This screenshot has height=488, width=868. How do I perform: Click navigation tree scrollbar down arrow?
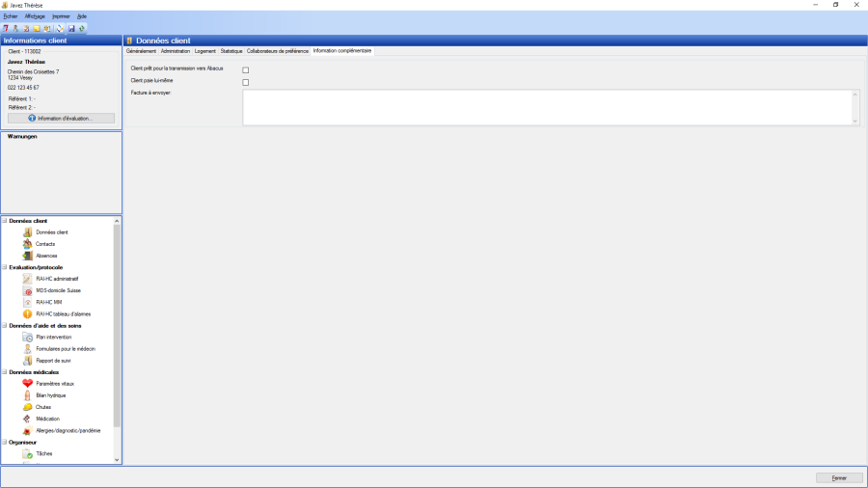(117, 459)
